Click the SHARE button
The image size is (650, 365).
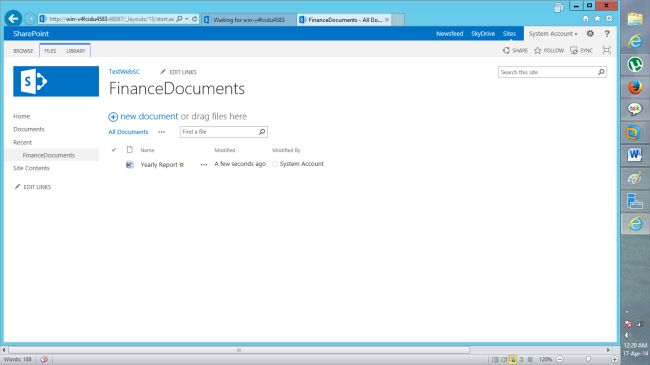(515, 50)
